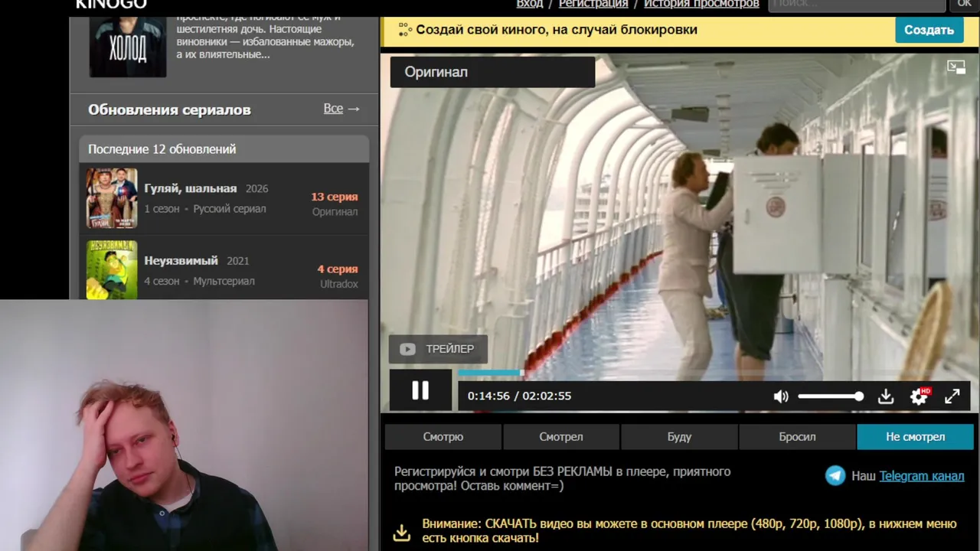Screen dimensions: 980x551
Task: Click the OK search button
Action: point(965,4)
